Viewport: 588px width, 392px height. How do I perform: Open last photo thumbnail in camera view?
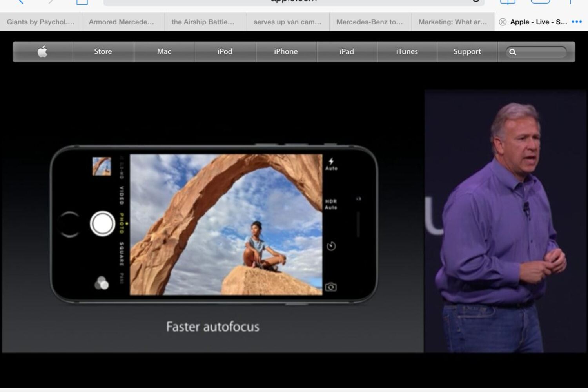tap(102, 166)
